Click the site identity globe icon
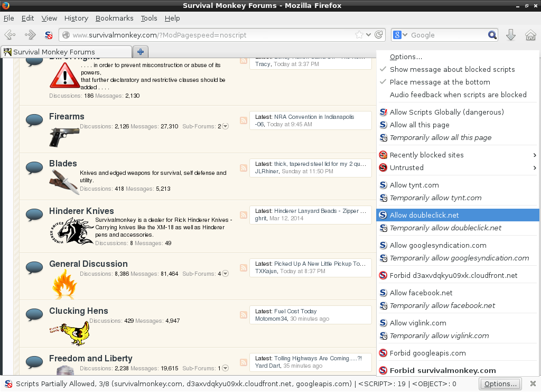Viewport: 541px width, 392px height. coord(66,35)
